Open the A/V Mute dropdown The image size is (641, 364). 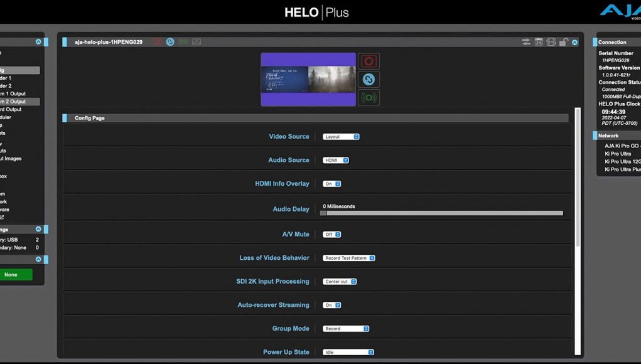[x=331, y=235]
